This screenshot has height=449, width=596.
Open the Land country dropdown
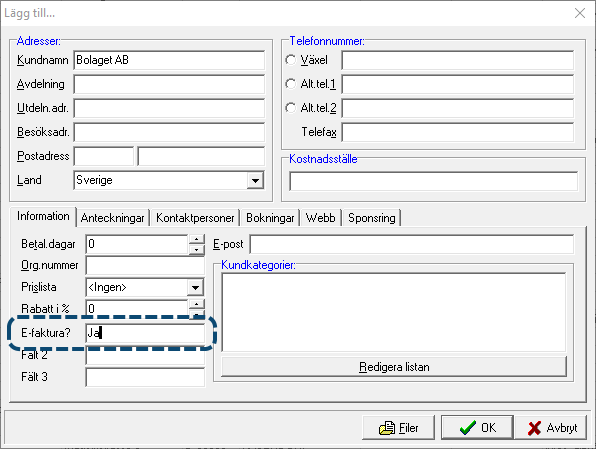pyautogui.click(x=255, y=180)
